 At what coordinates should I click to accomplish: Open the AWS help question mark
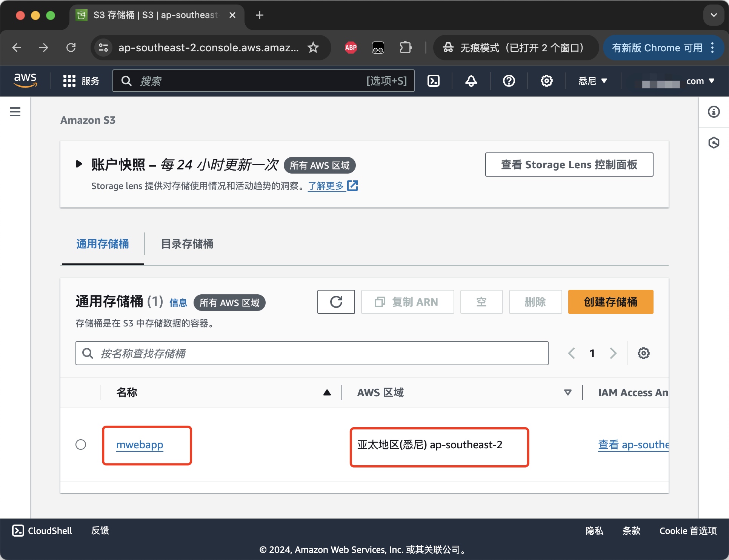click(x=509, y=81)
